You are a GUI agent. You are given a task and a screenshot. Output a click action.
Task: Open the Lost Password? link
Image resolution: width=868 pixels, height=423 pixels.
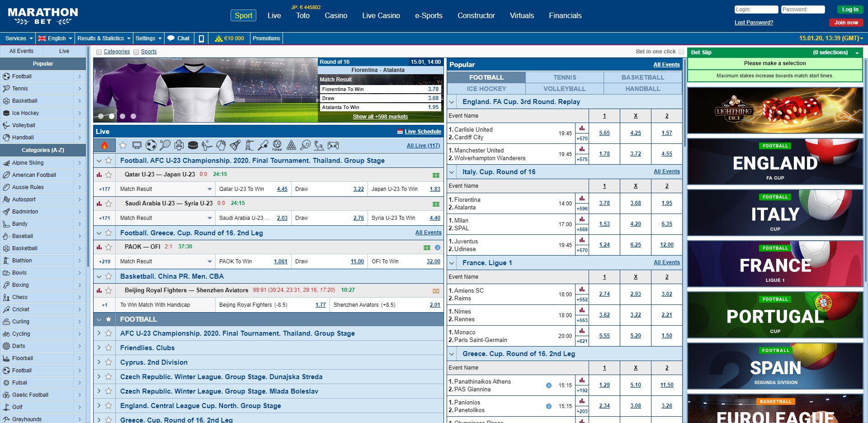pos(754,23)
